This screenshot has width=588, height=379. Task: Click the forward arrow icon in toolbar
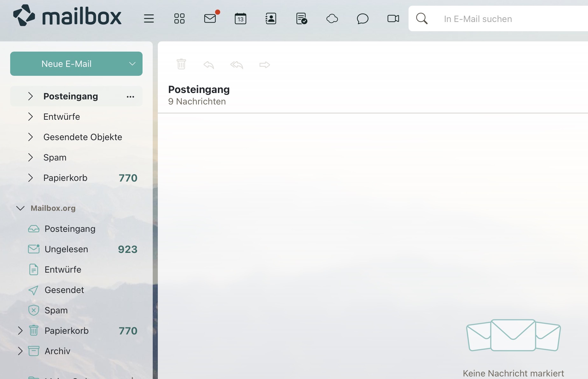click(264, 65)
